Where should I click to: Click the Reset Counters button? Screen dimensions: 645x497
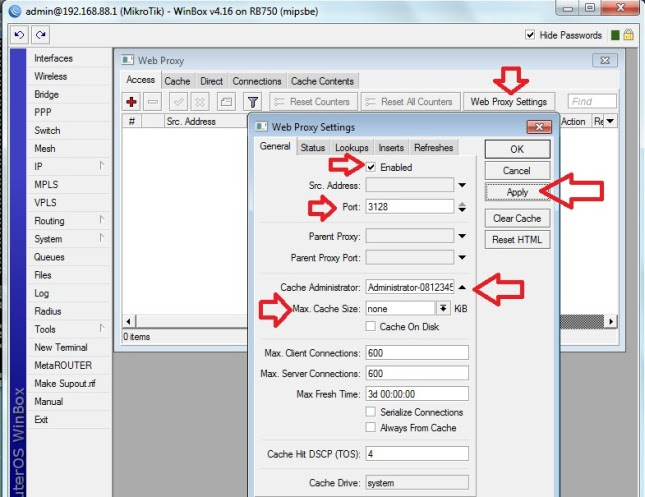point(312,102)
